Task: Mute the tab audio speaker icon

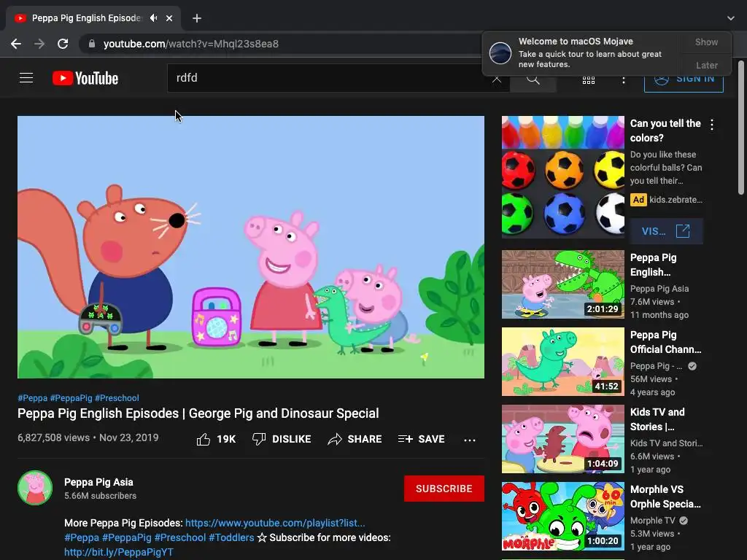Action: click(x=153, y=18)
